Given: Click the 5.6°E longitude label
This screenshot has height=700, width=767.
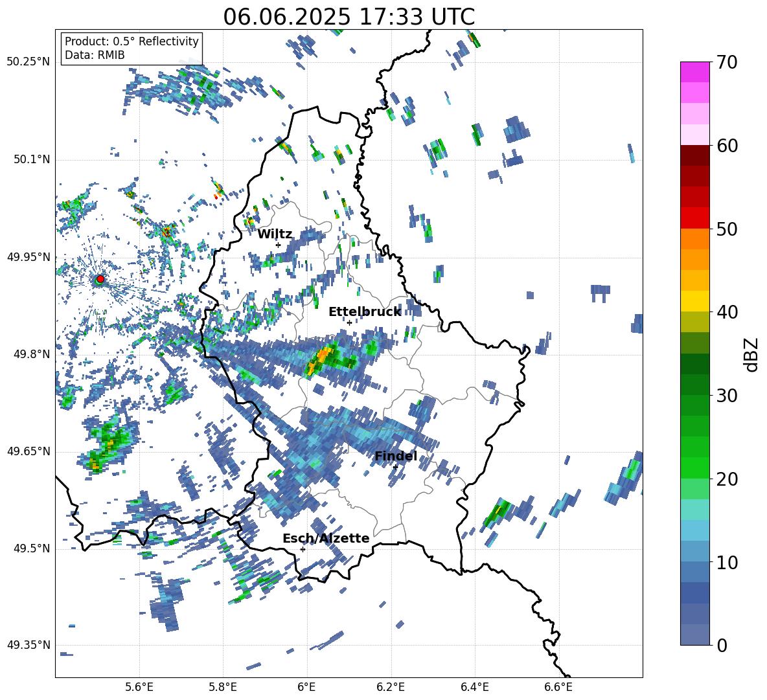Looking at the screenshot, I should click(x=139, y=687).
